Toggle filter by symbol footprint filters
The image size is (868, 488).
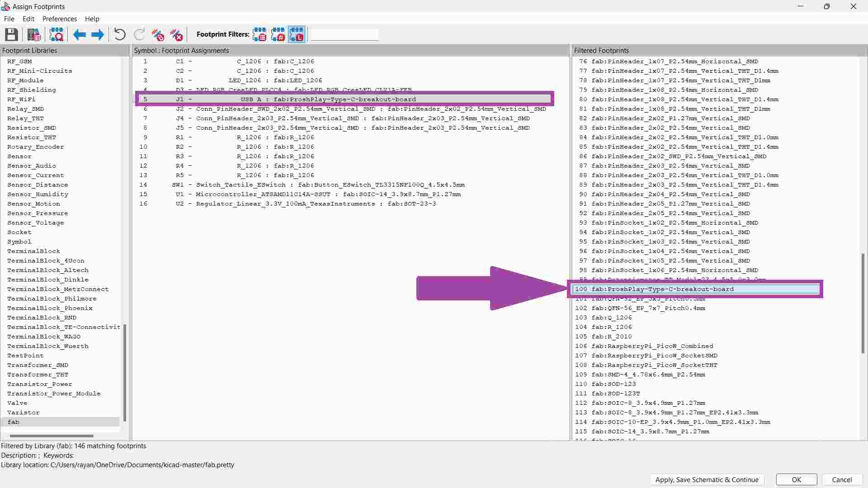[259, 35]
